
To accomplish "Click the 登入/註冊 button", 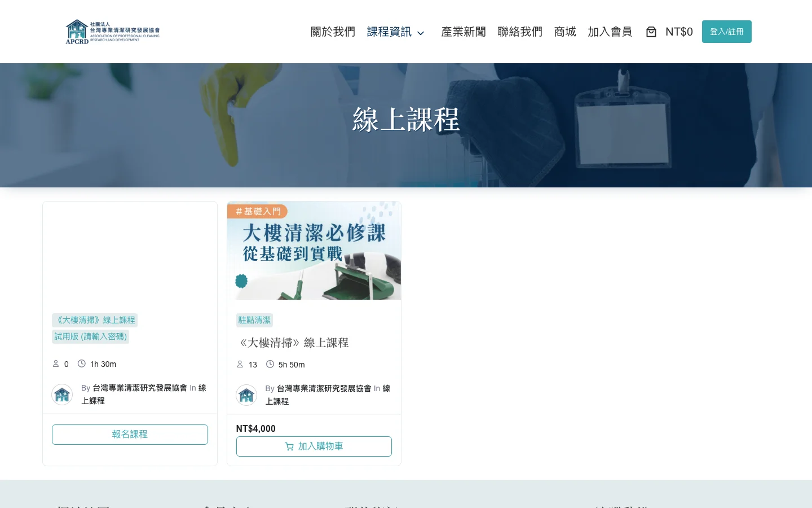I will click(727, 32).
